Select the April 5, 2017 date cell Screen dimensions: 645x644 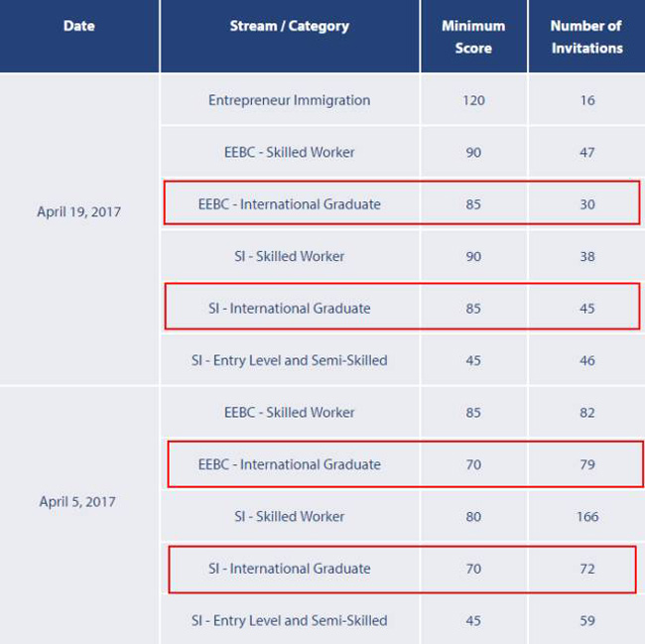click(77, 501)
